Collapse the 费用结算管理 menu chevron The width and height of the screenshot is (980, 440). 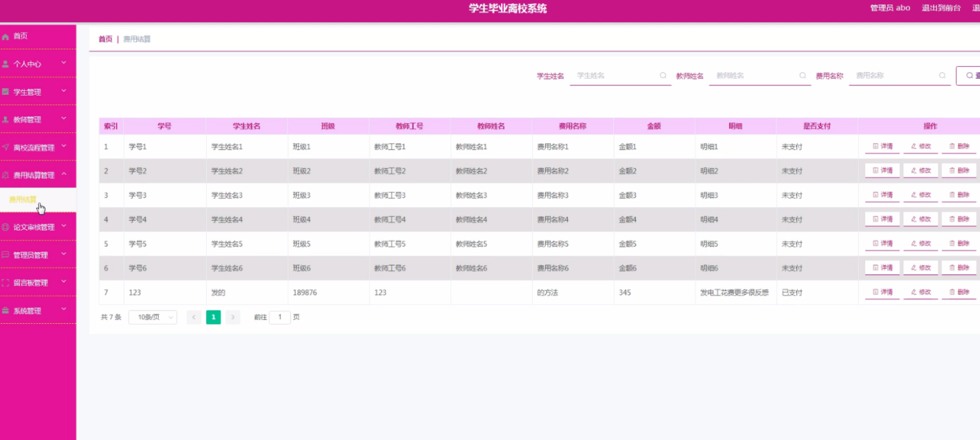(x=64, y=175)
